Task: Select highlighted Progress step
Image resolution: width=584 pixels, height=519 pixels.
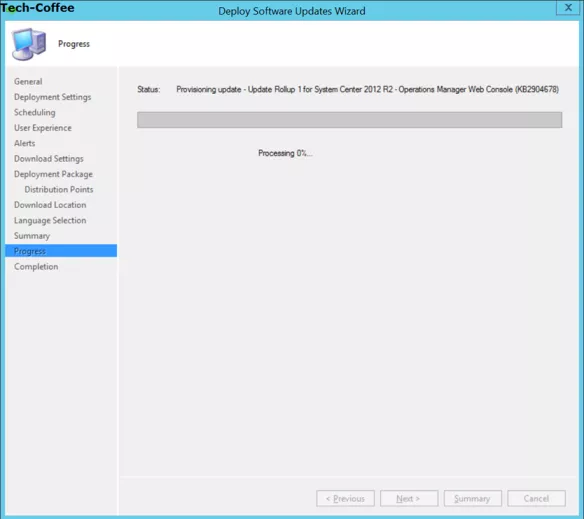Action: [x=61, y=251]
